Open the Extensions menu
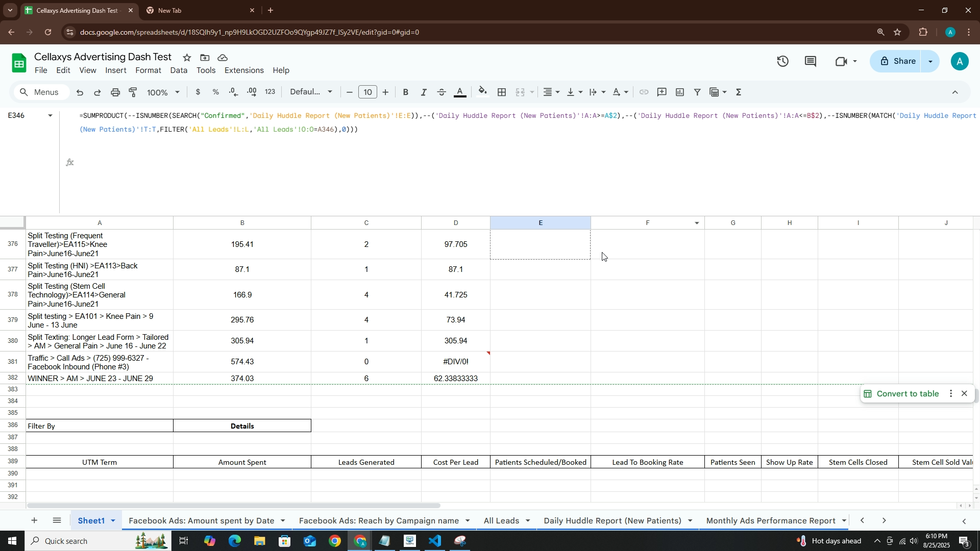The height and width of the screenshot is (551, 980). click(243, 70)
